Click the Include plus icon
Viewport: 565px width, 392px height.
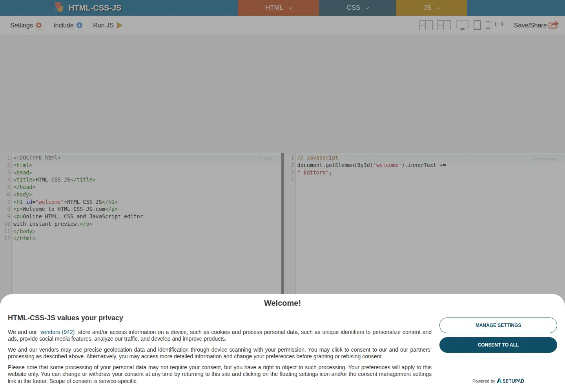pos(79,25)
